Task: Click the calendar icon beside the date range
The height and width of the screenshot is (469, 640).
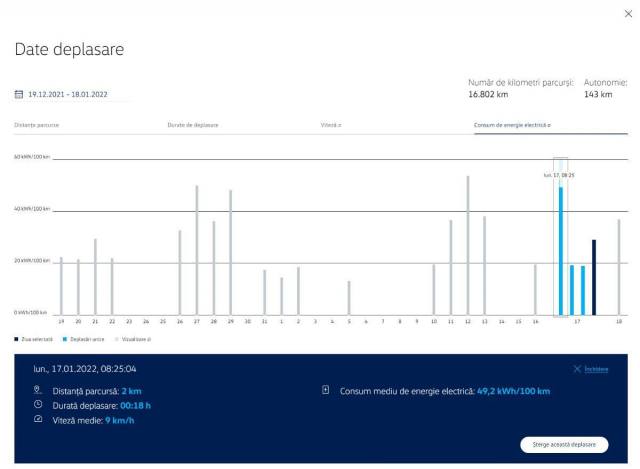Action: (19, 95)
